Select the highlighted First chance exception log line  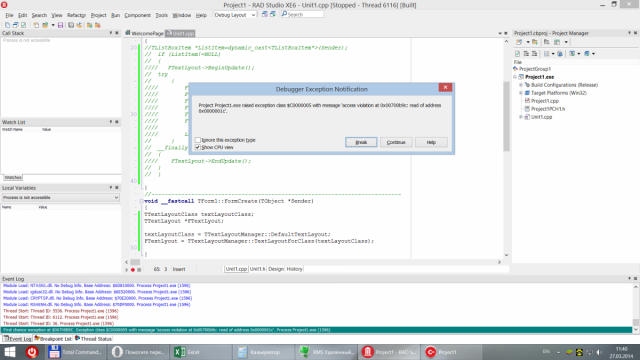pyautogui.click(x=316, y=330)
